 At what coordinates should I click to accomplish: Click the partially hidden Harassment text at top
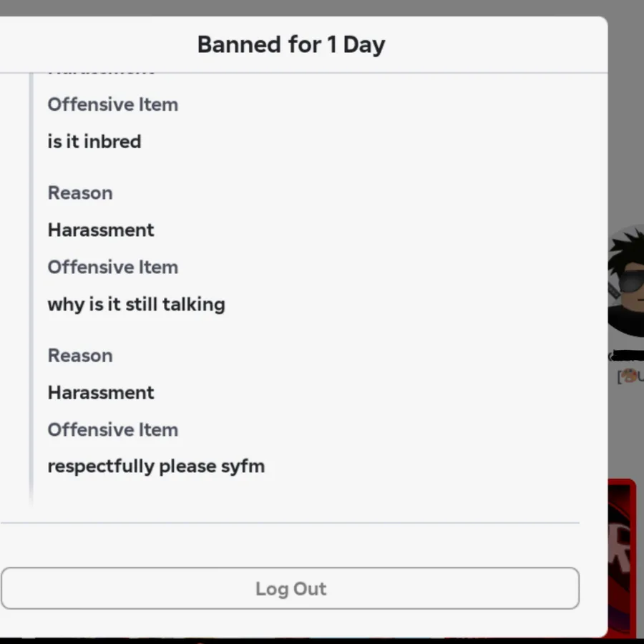point(101,72)
